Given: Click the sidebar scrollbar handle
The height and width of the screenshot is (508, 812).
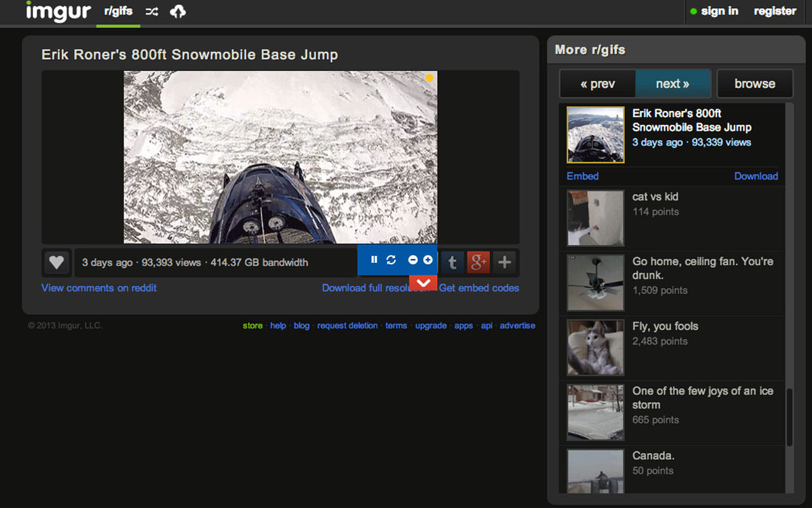Looking at the screenshot, I should pos(790,417).
